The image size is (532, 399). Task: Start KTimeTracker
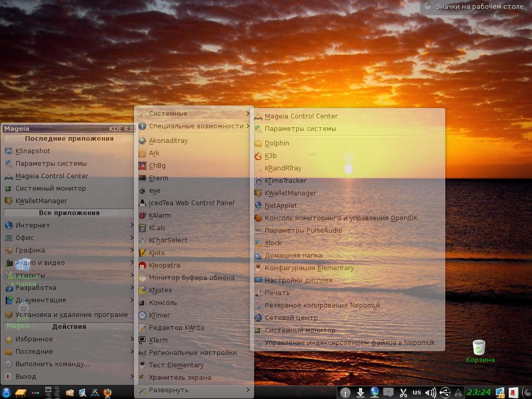tap(348, 180)
